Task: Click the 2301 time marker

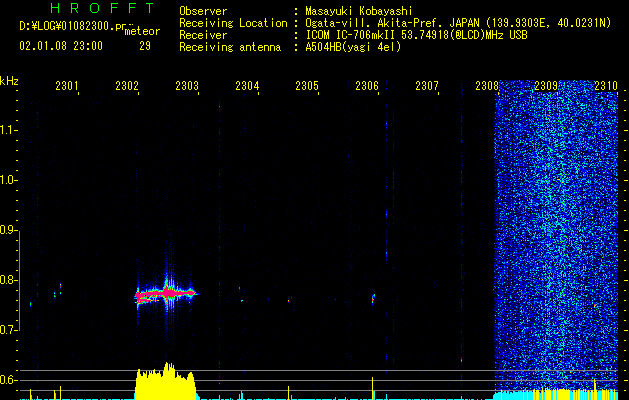Action: point(67,87)
